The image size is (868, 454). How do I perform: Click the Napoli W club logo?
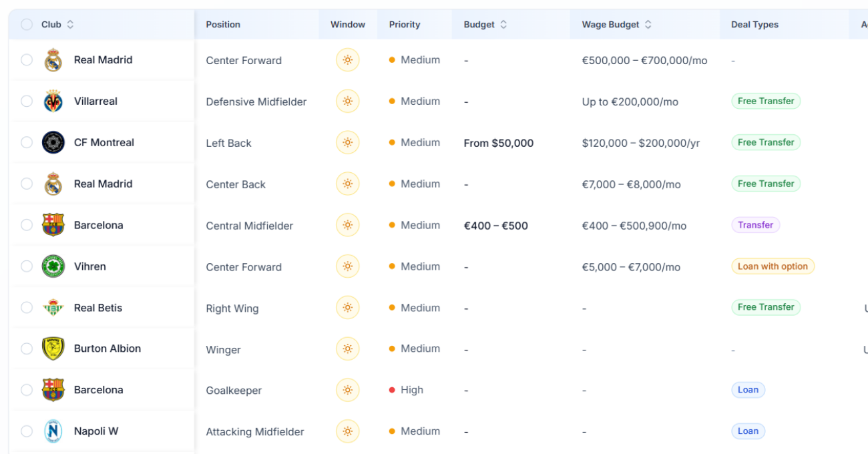(x=53, y=431)
